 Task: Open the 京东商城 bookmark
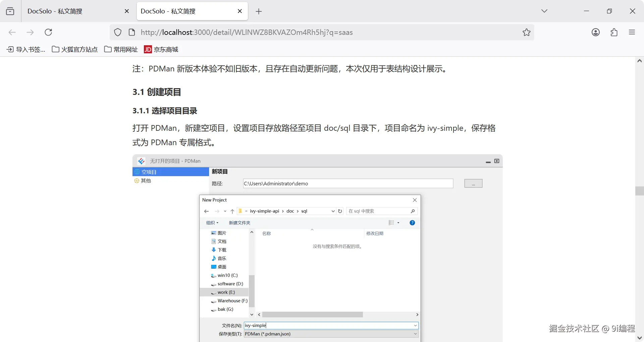coord(161,49)
